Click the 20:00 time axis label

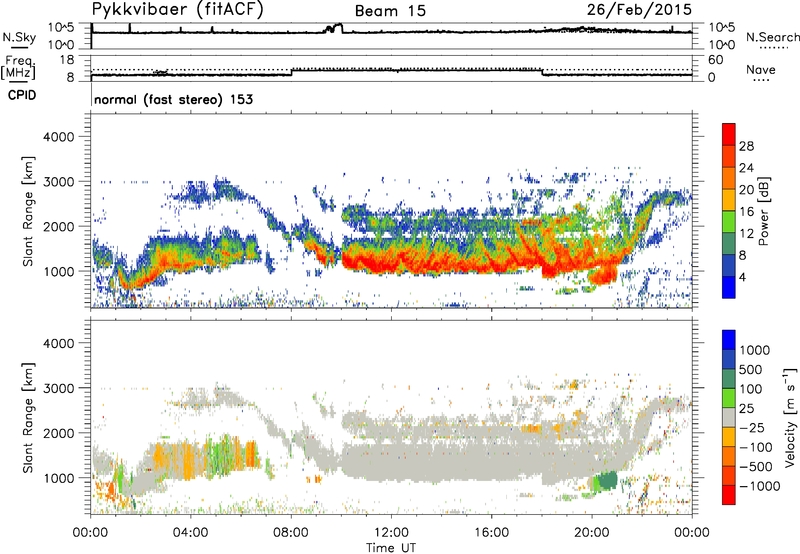pyautogui.click(x=592, y=533)
